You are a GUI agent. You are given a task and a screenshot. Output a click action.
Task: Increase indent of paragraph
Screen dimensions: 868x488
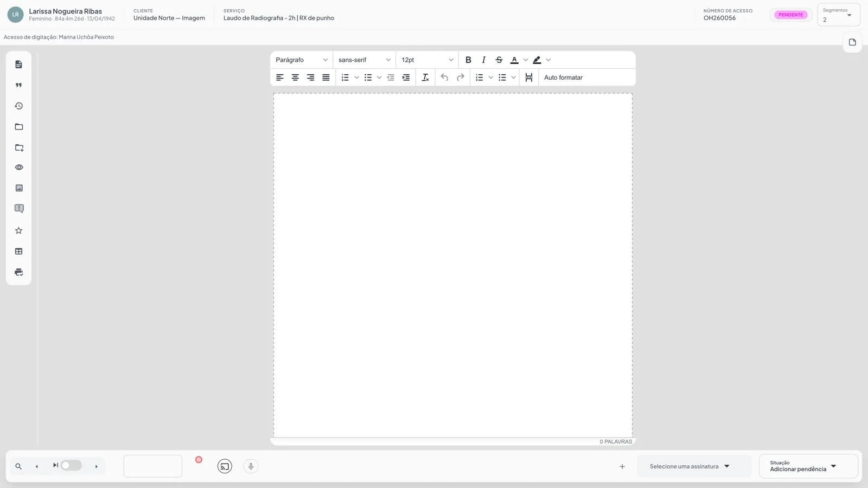tap(406, 78)
